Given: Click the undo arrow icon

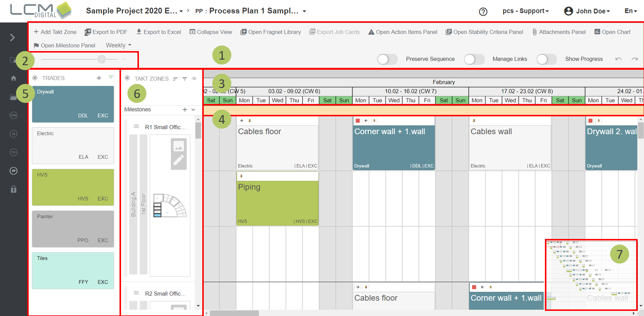Looking at the screenshot, I should 618,59.
